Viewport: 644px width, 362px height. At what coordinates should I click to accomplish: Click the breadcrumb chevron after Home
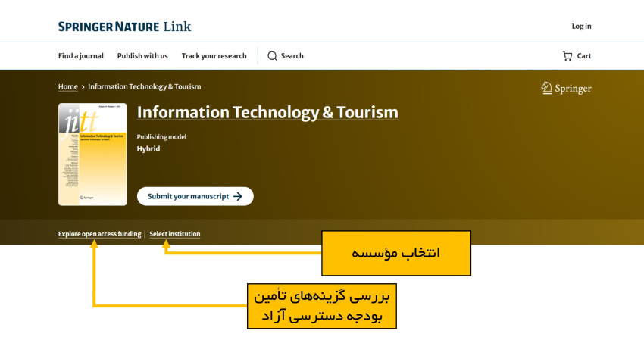[83, 87]
